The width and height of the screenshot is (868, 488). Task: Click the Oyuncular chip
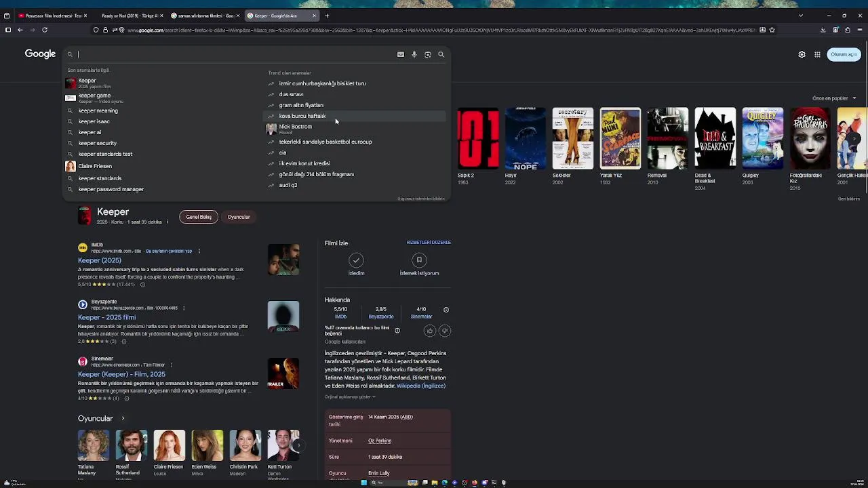click(x=239, y=217)
